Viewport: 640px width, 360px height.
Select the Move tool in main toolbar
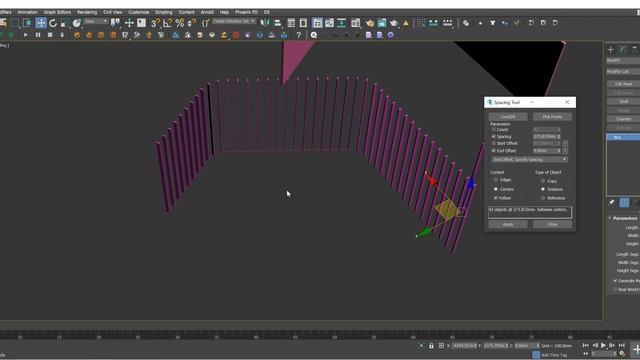click(40, 23)
